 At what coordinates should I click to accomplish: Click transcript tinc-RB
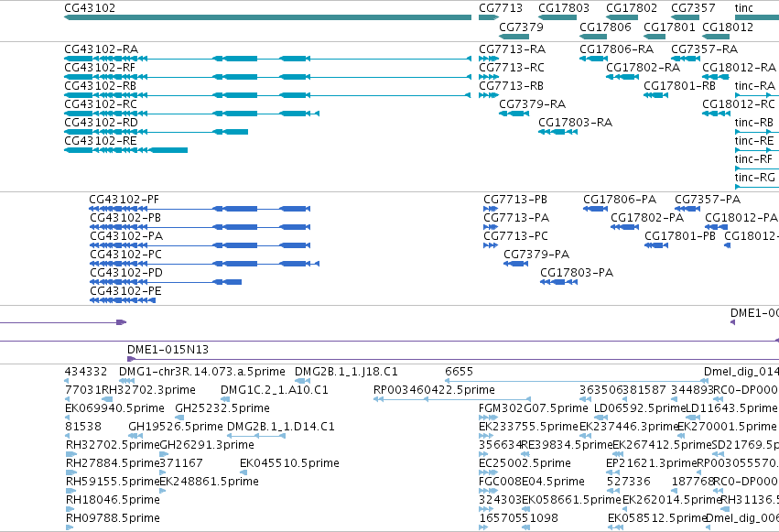757,132
